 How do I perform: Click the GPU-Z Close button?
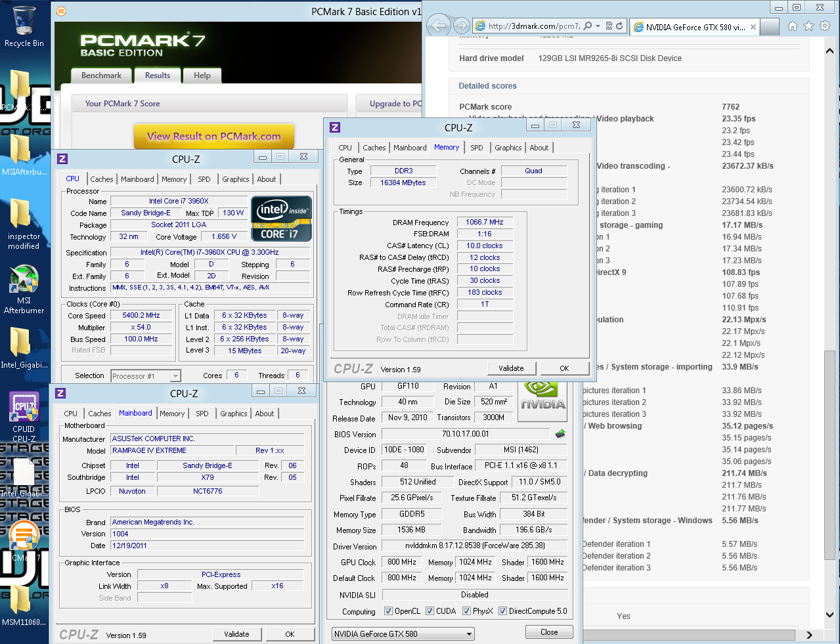click(x=549, y=632)
